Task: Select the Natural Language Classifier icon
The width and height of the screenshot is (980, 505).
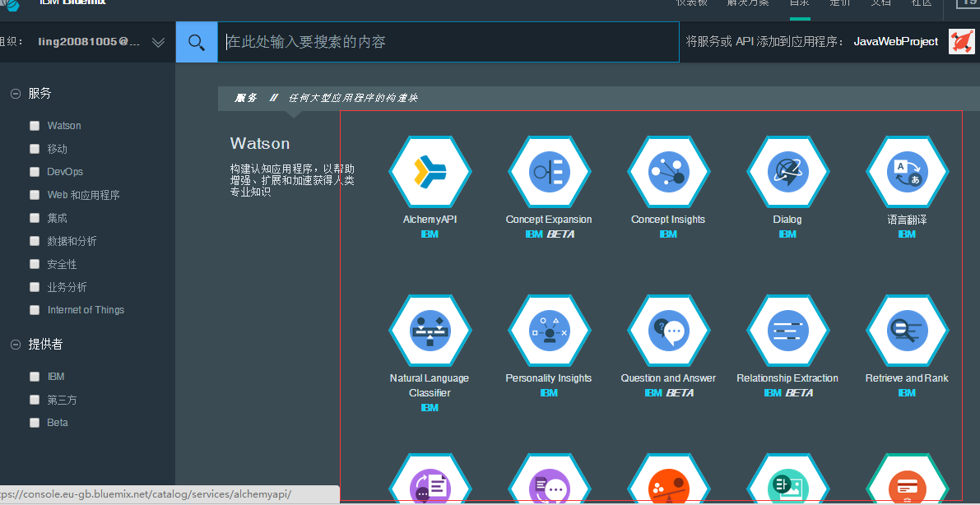Action: pyautogui.click(x=430, y=331)
